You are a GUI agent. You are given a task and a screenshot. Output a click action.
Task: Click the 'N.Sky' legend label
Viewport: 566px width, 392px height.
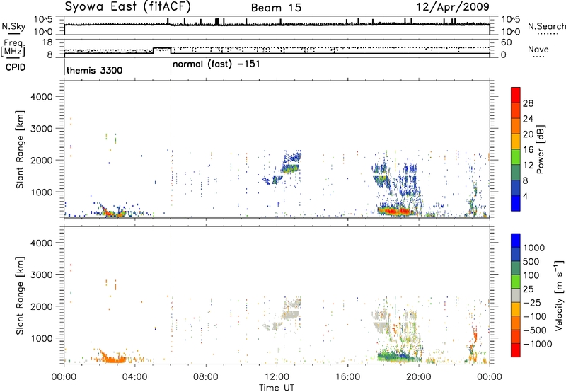point(13,26)
